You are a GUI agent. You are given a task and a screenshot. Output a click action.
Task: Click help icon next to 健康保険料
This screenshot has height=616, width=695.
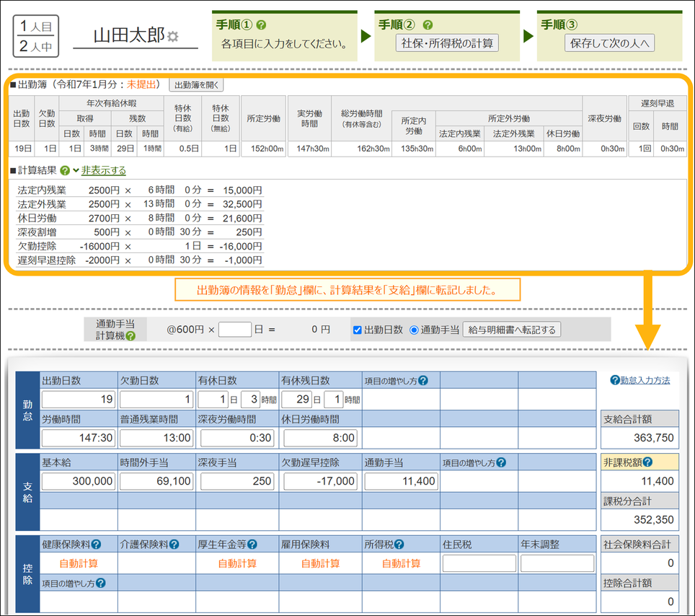click(x=96, y=545)
